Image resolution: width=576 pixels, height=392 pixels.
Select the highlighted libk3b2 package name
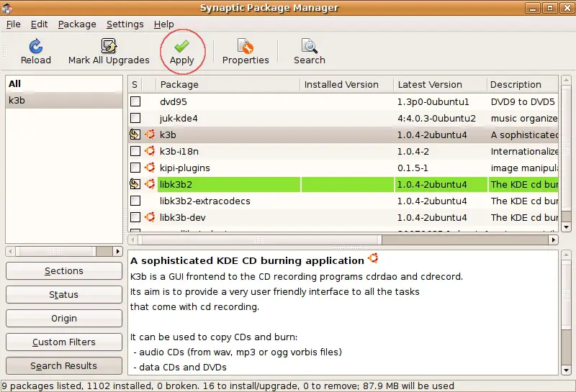[x=176, y=184]
